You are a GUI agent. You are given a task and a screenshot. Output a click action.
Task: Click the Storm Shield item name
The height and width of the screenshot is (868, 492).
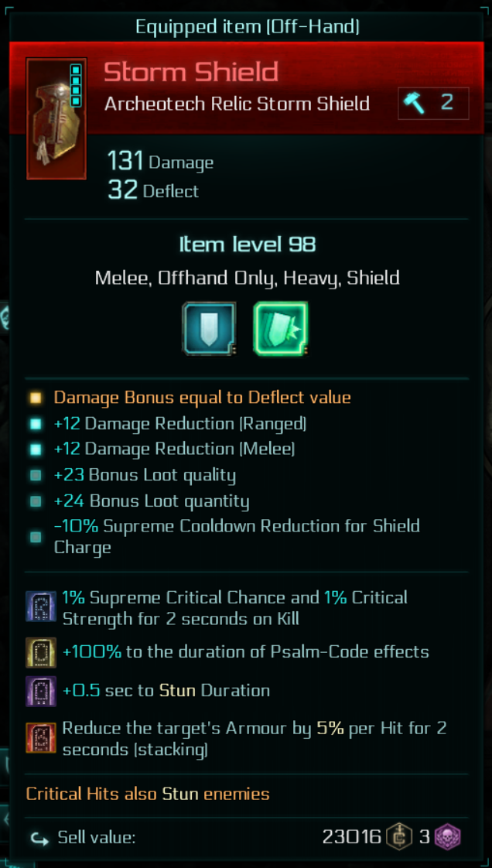click(x=191, y=72)
